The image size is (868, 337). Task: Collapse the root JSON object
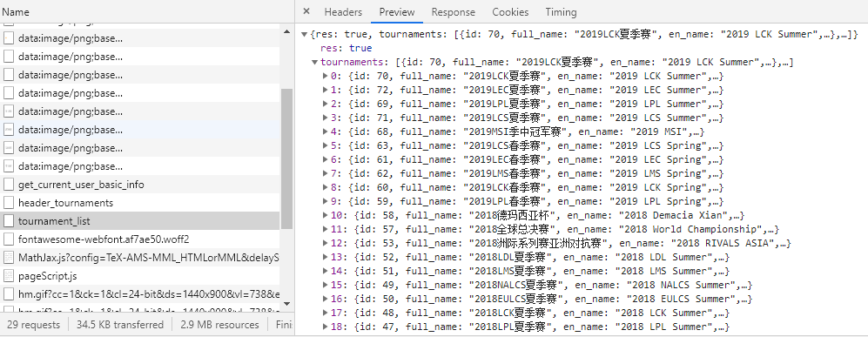(305, 34)
